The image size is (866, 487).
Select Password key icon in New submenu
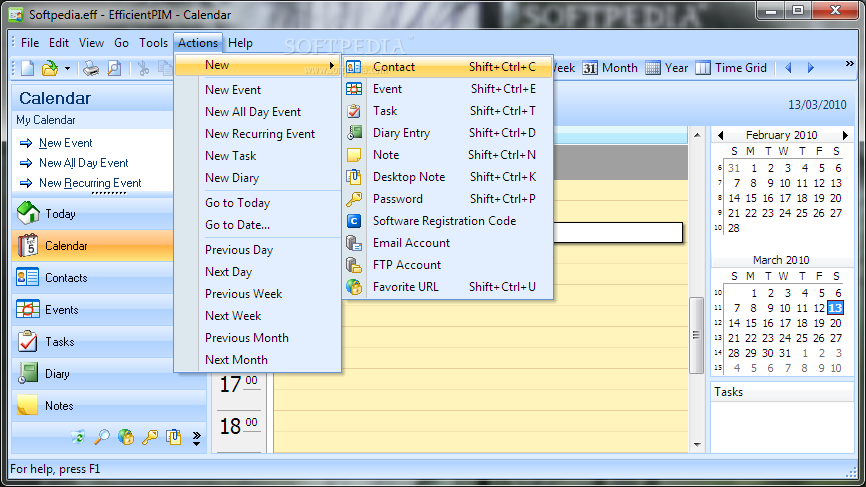point(353,199)
